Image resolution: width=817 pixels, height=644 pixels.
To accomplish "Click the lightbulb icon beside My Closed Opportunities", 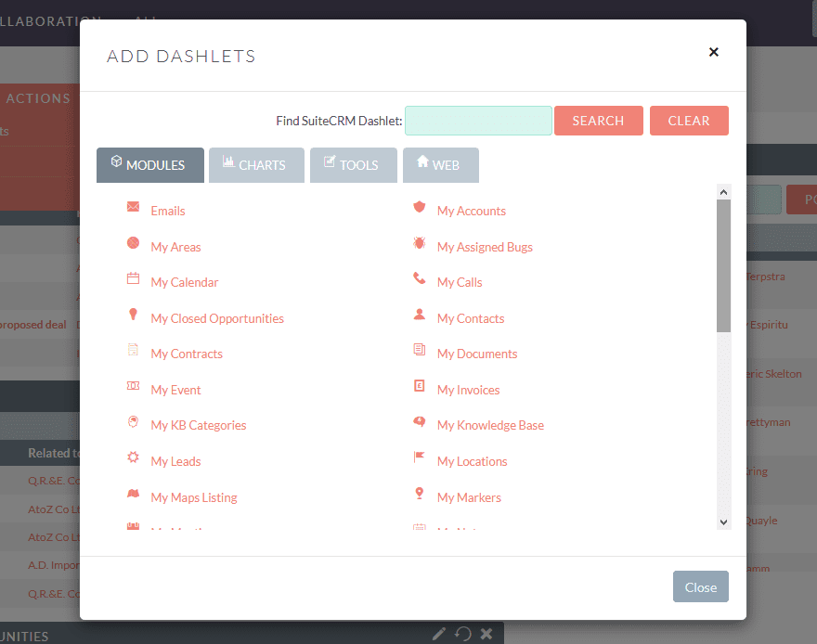I will 134,314.
